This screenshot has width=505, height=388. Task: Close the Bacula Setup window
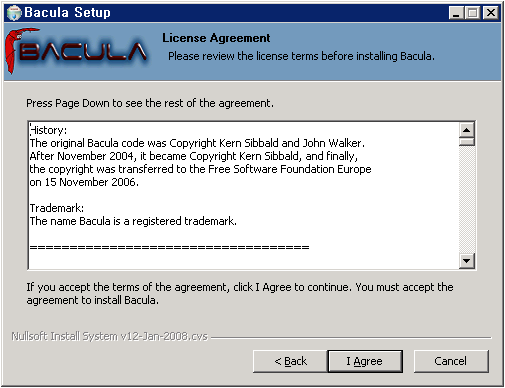point(491,13)
